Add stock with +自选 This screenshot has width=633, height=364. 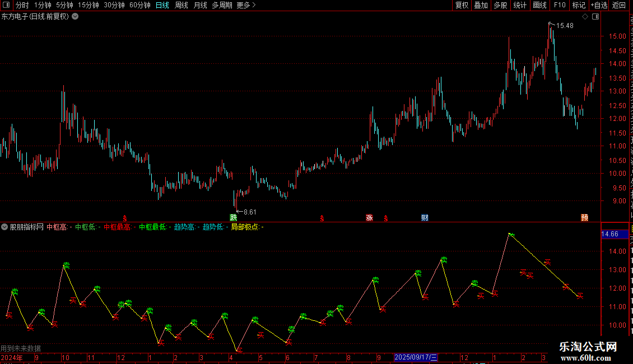599,5
